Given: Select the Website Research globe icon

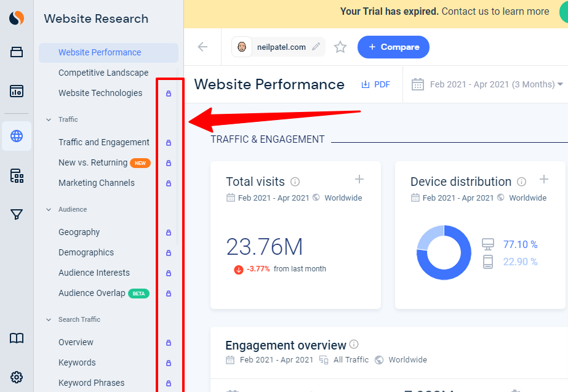Looking at the screenshot, I should [17, 137].
